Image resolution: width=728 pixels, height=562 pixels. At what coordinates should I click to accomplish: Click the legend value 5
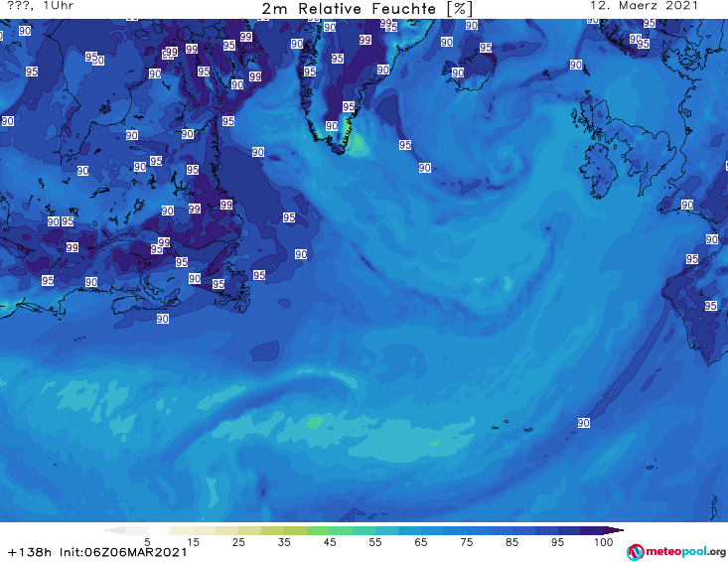click(x=147, y=542)
